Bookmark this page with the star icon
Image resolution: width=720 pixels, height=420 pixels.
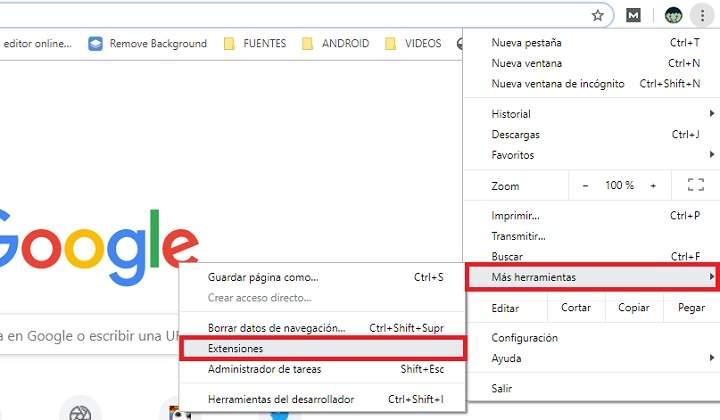pos(597,16)
